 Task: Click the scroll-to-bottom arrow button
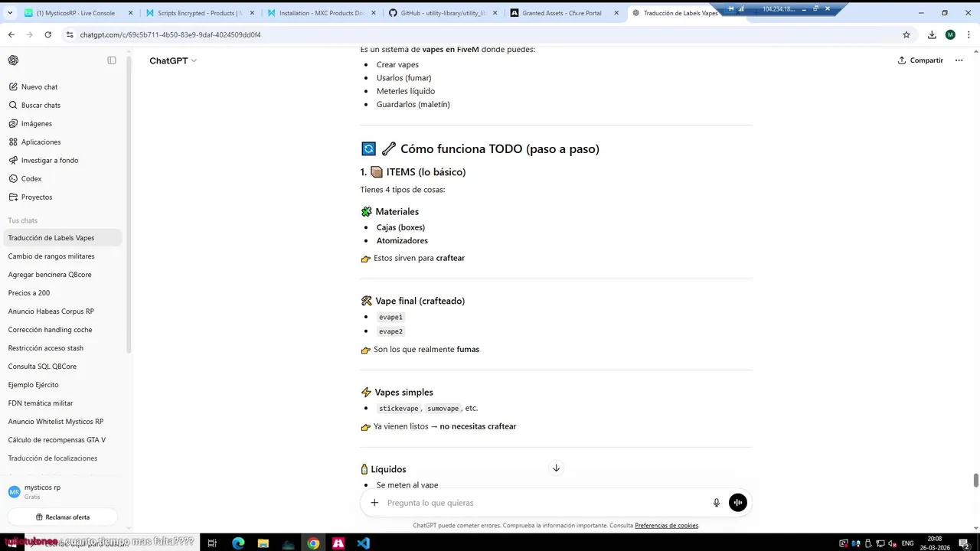(557, 468)
